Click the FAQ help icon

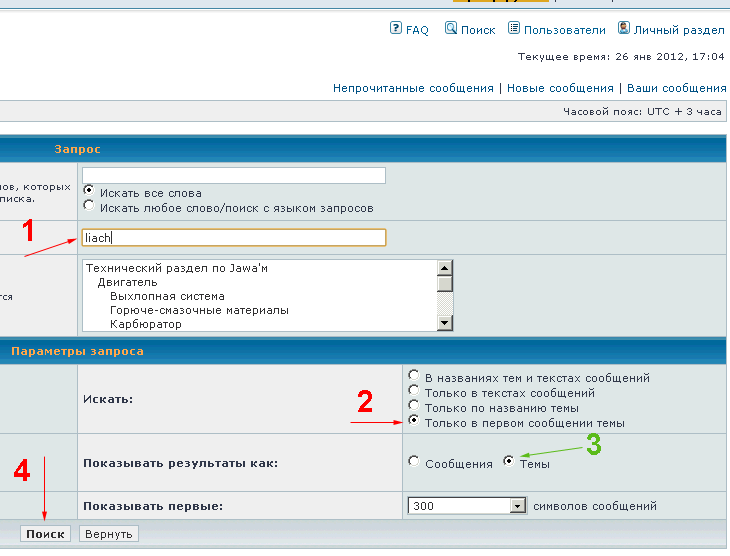(x=396, y=29)
